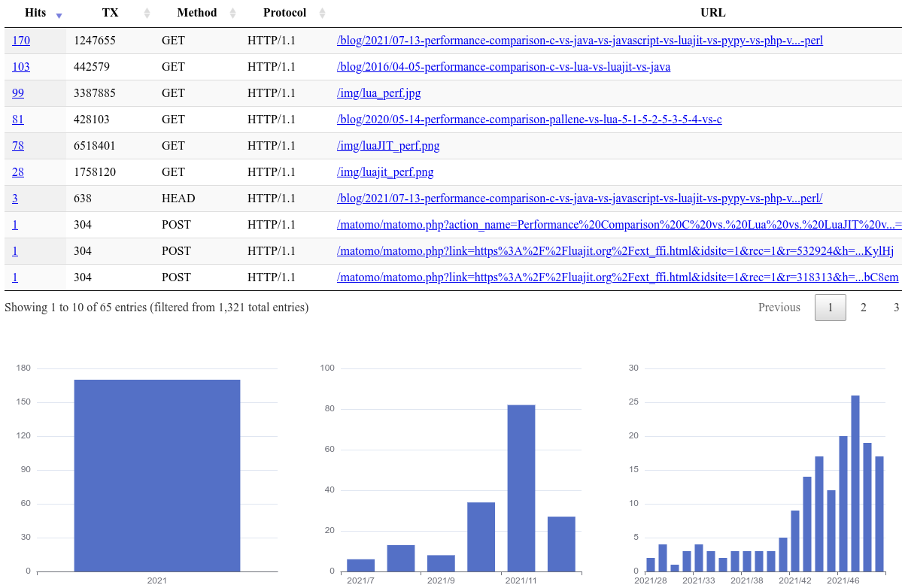Go to page 2 of results
The width and height of the screenshot is (902, 588).
pyautogui.click(x=863, y=308)
